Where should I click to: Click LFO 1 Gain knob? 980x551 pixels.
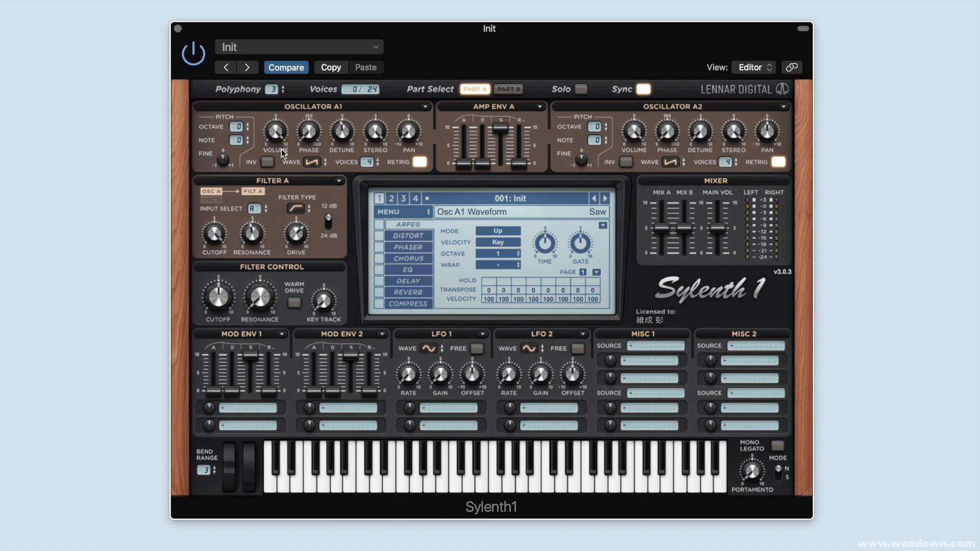[x=440, y=374]
